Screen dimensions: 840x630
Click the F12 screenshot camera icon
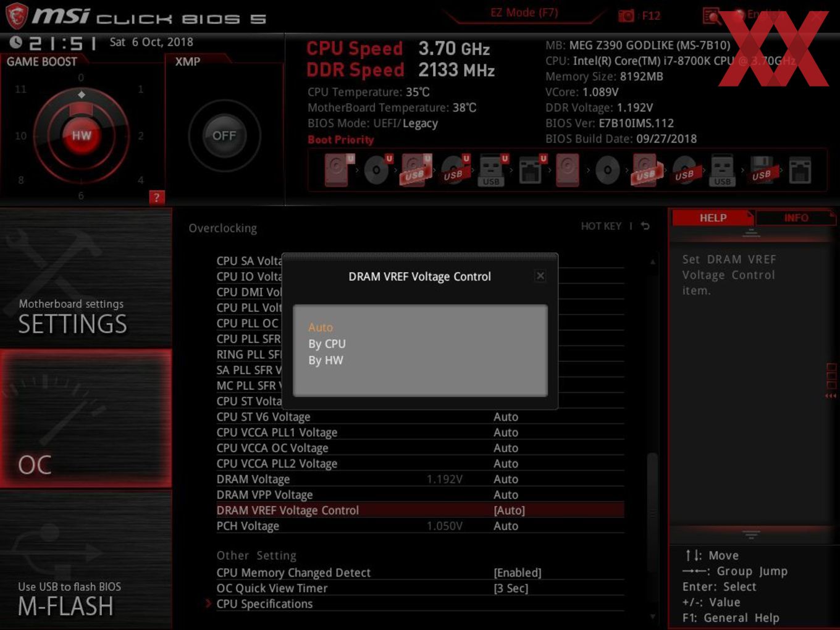point(626,15)
